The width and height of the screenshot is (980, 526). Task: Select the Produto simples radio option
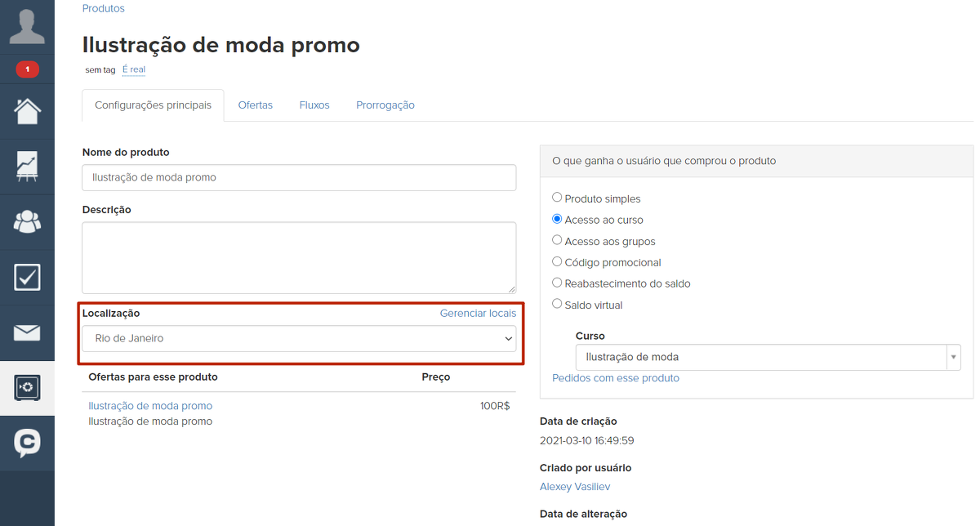pyautogui.click(x=557, y=198)
